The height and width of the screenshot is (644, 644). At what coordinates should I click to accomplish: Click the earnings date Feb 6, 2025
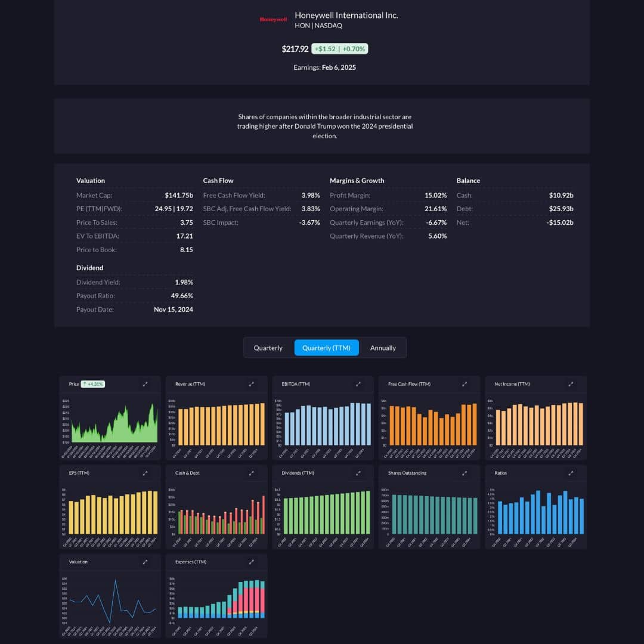339,67
